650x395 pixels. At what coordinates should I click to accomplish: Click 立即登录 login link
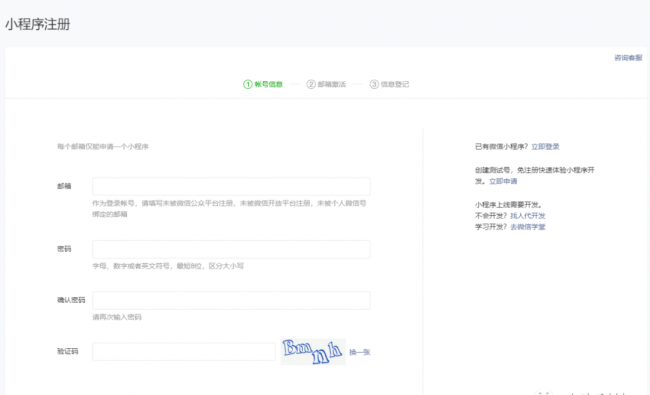[x=545, y=146]
